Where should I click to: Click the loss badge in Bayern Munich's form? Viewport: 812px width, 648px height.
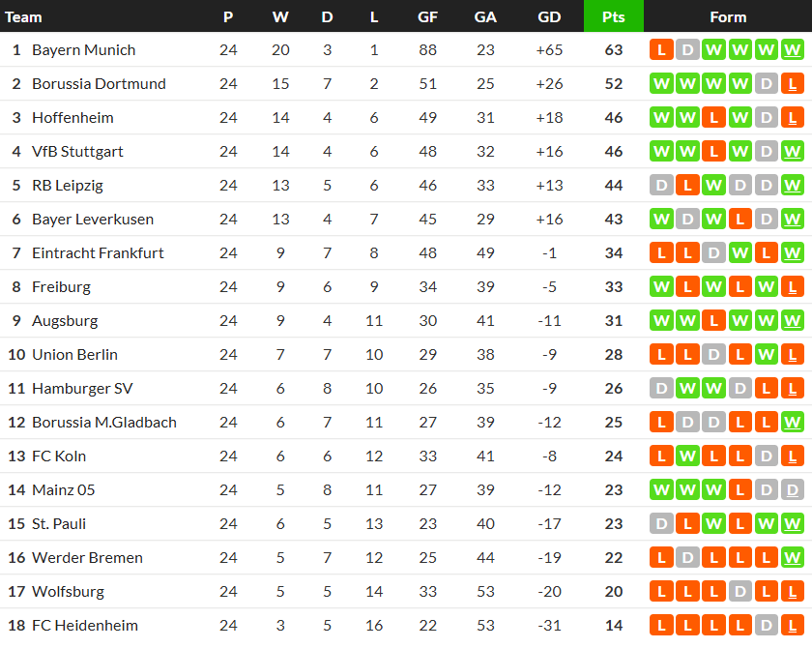(662, 49)
